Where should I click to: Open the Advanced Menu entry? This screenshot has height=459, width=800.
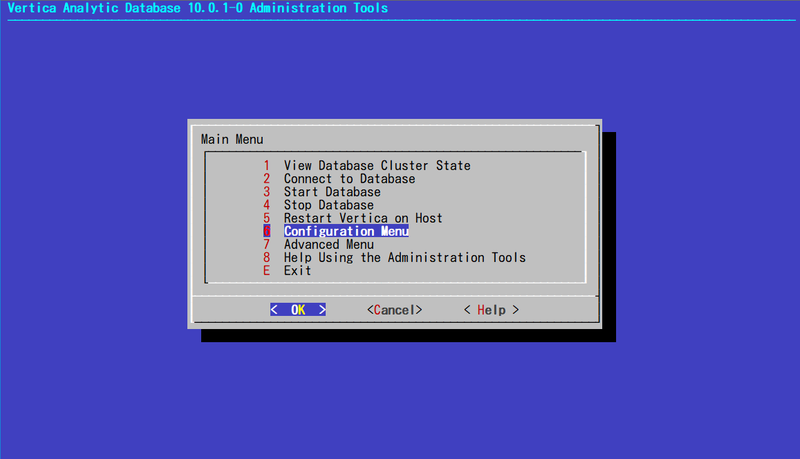tap(318, 244)
